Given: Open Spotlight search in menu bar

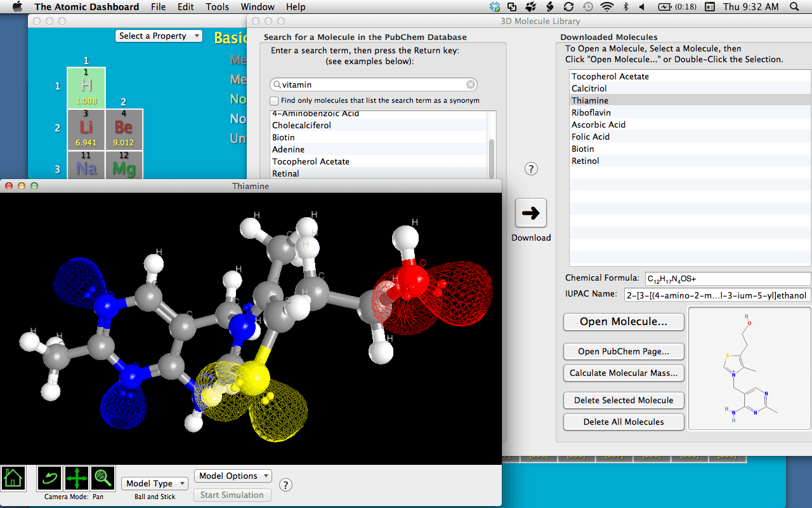Looking at the screenshot, I should (794, 7).
